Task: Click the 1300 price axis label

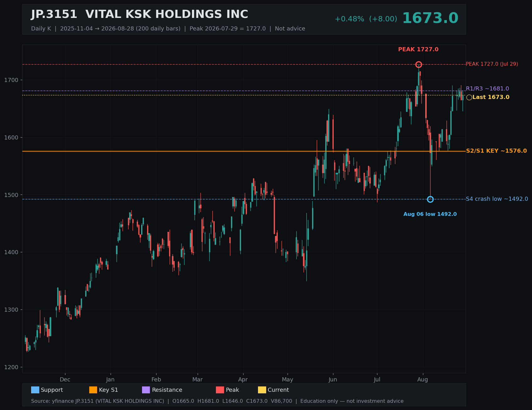Action: pos(11,310)
